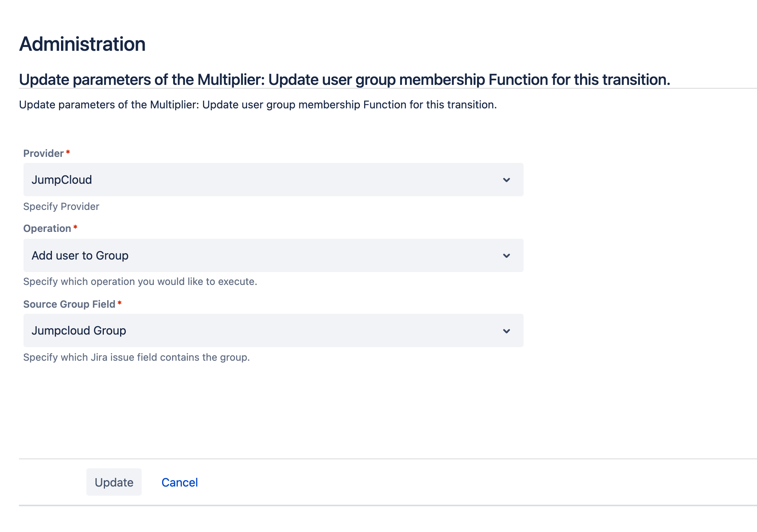757x532 pixels.
Task: Open the dropdown showing Add user to Group
Action: (x=273, y=255)
